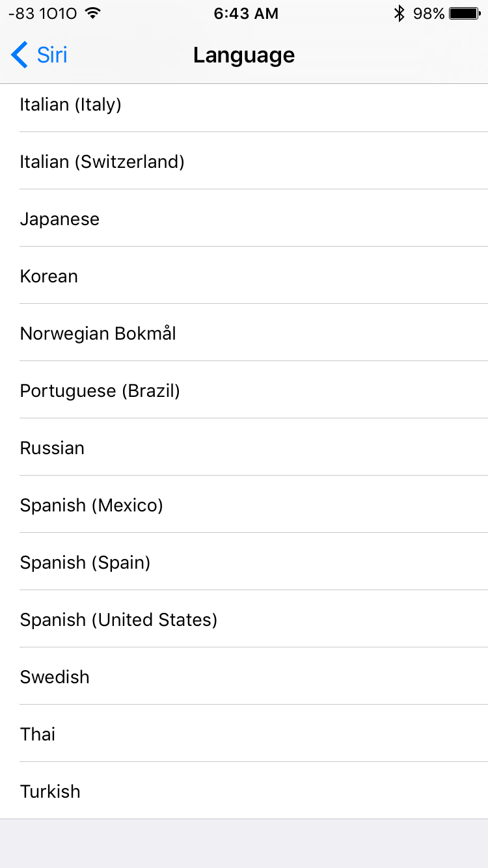Tap the back chevron arrow icon
This screenshot has height=868, width=488.
(x=20, y=55)
